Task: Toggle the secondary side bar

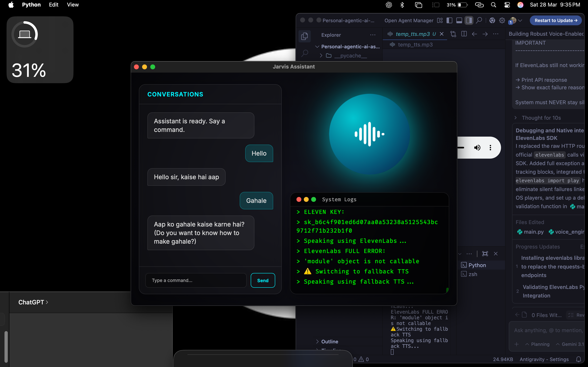Action: click(x=469, y=21)
